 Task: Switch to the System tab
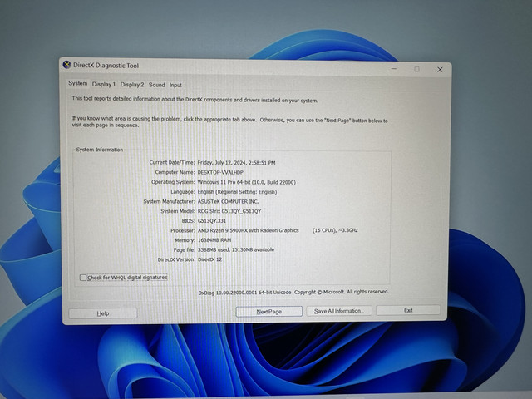77,83
